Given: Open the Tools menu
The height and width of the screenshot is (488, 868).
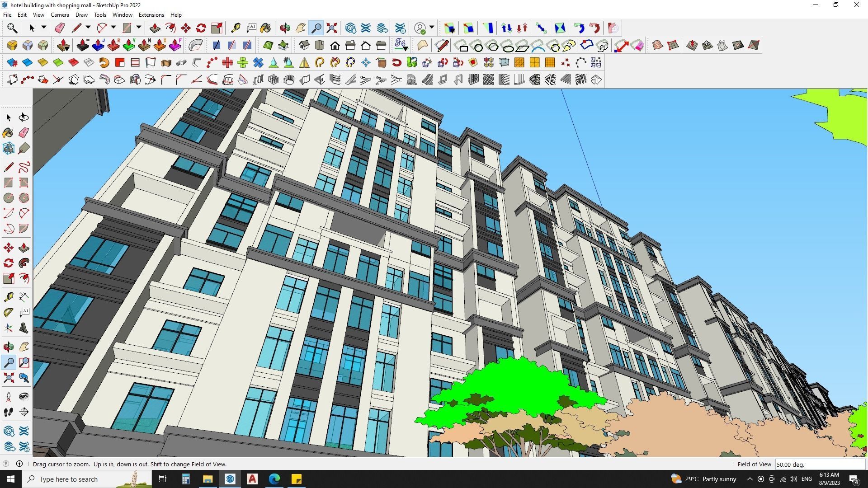Looking at the screenshot, I should pos(100,15).
